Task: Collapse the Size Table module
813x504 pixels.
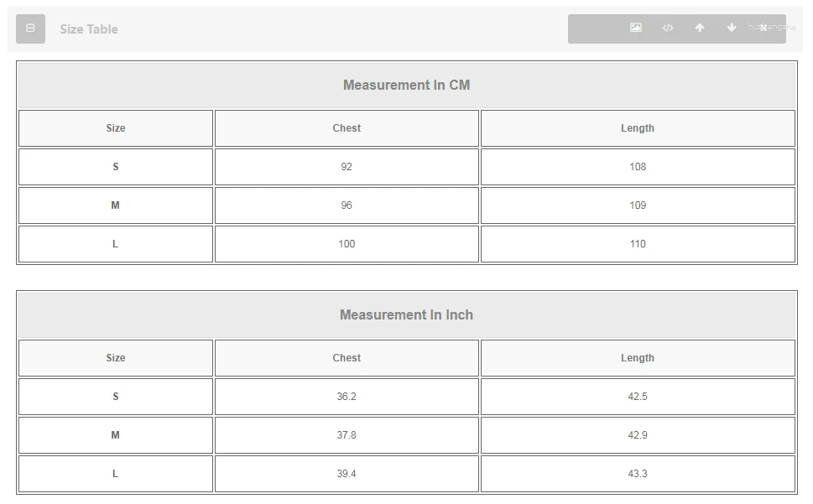Action: click(x=30, y=29)
